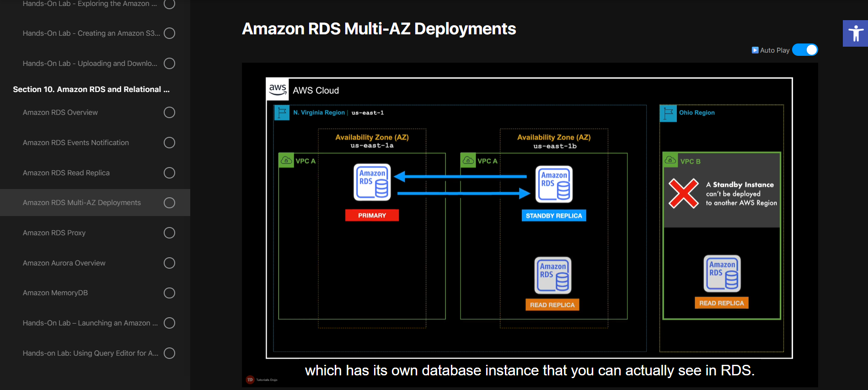The height and width of the screenshot is (390, 868).
Task: Click the AWS logo in the diagram
Action: [278, 89]
